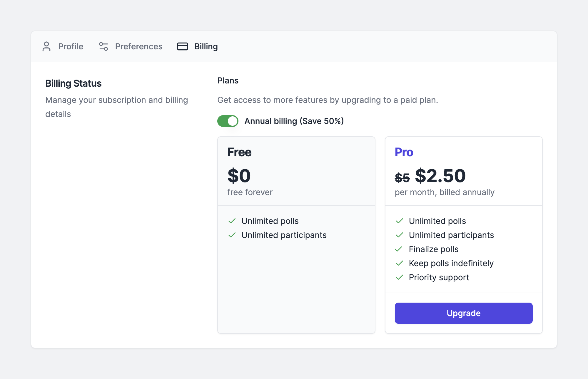Click the green toggle knob

pos(232,121)
